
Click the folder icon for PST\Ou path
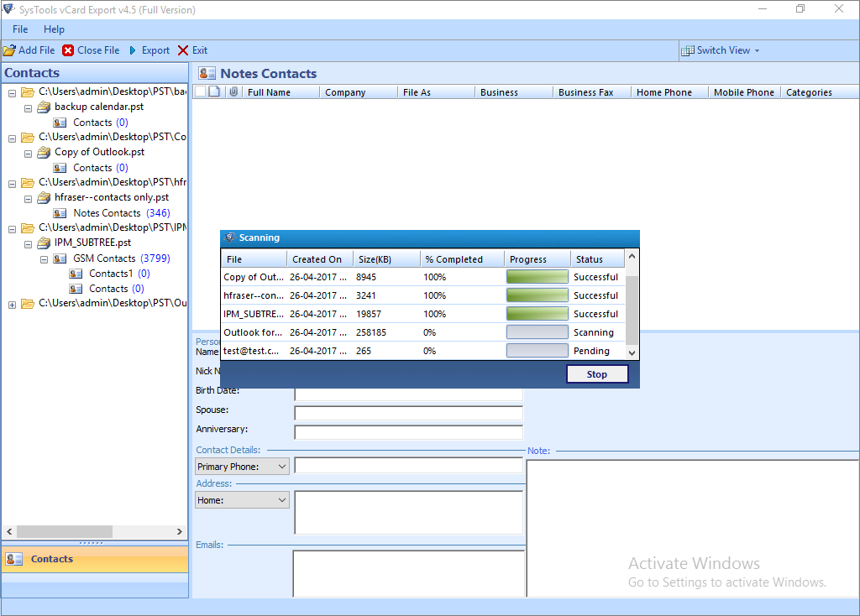point(28,304)
